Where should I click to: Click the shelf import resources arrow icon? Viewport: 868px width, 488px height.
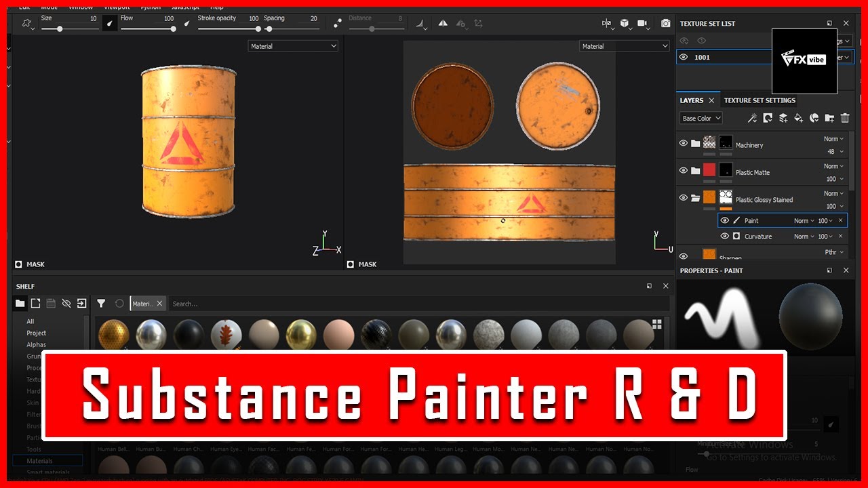[81, 304]
